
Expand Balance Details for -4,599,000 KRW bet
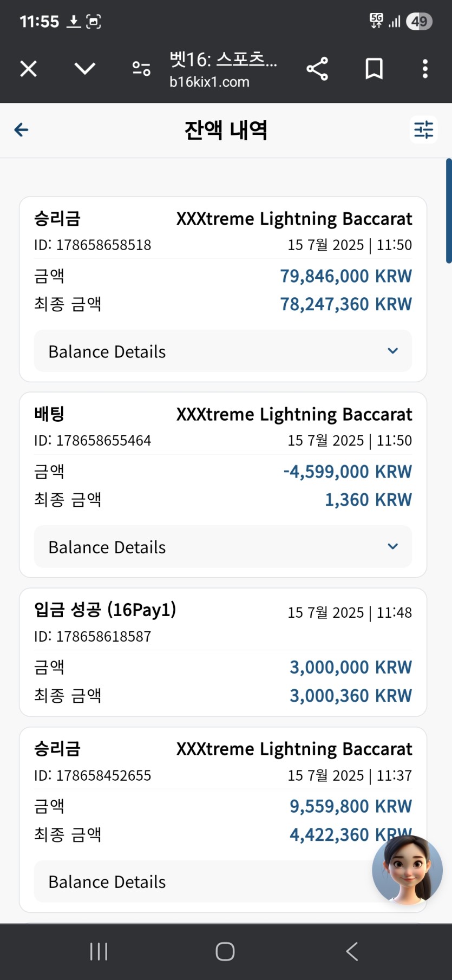coord(223,547)
